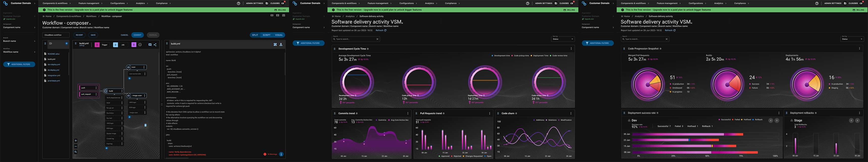Screen dimensions: 868x162
Task: Add a new file in file list panel
Action: pyautogui.click(x=66, y=43)
